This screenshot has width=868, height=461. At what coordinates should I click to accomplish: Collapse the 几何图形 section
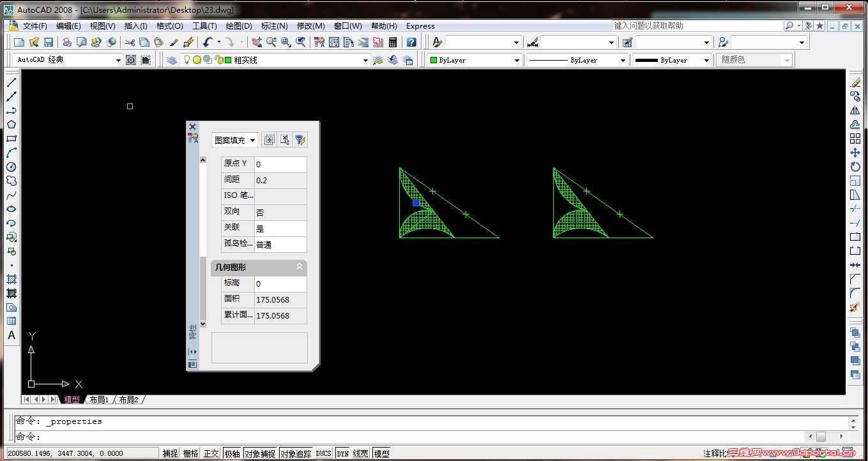[x=299, y=267]
